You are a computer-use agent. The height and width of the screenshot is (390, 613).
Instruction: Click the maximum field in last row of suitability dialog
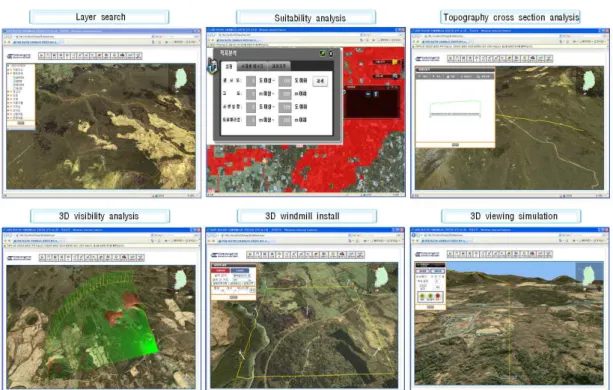click(285, 120)
